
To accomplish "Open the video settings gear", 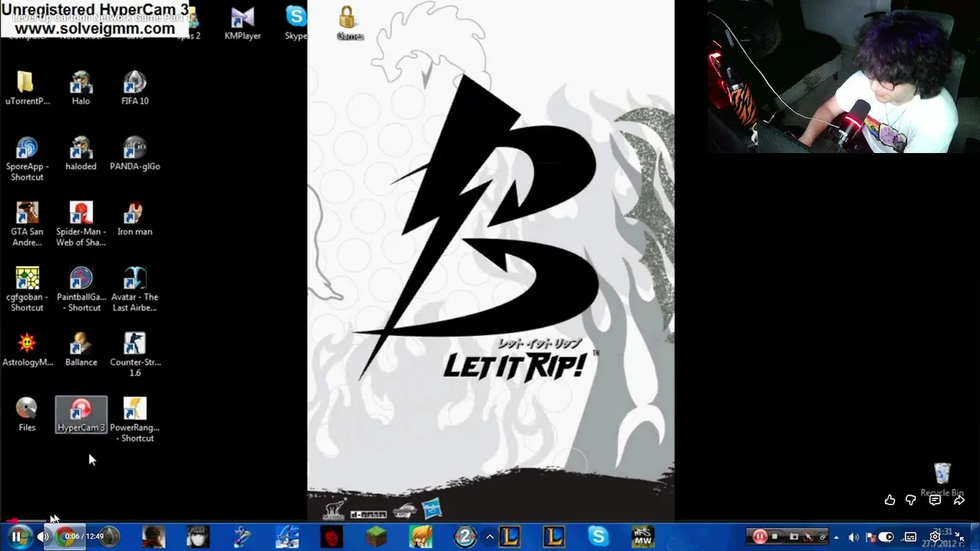I will (x=935, y=536).
